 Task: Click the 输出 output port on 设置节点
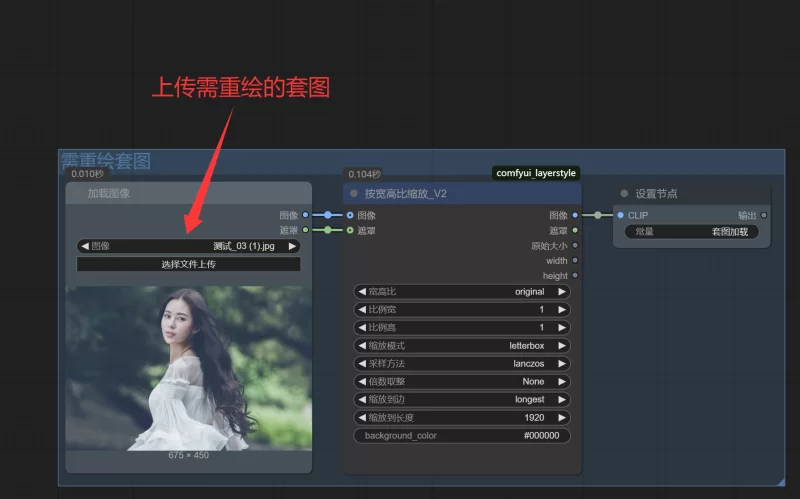[764, 215]
